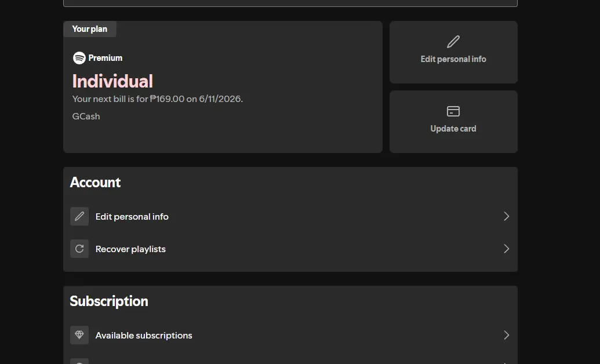This screenshot has width=600, height=364.
Task: Click the Individual plan name
Action: pos(112,81)
